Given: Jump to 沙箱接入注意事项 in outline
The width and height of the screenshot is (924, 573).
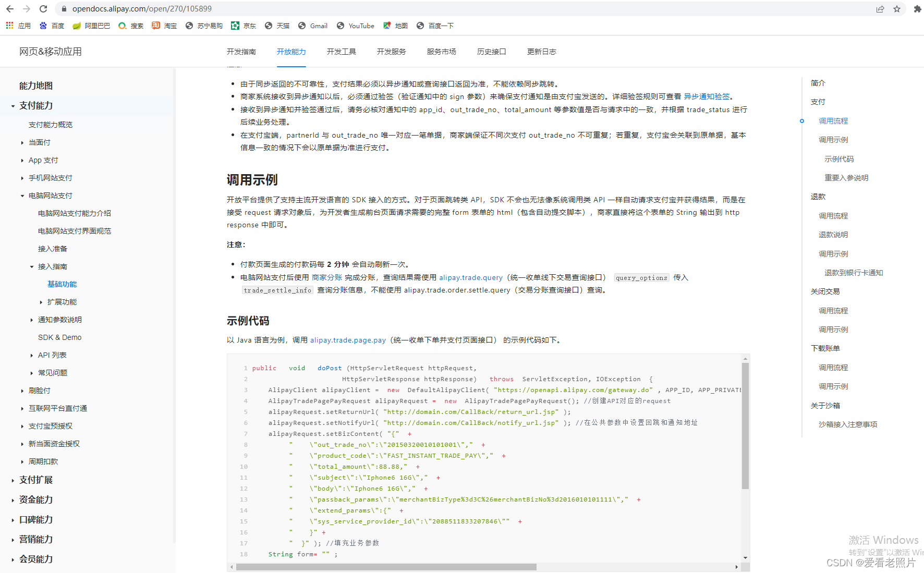Looking at the screenshot, I should (848, 424).
